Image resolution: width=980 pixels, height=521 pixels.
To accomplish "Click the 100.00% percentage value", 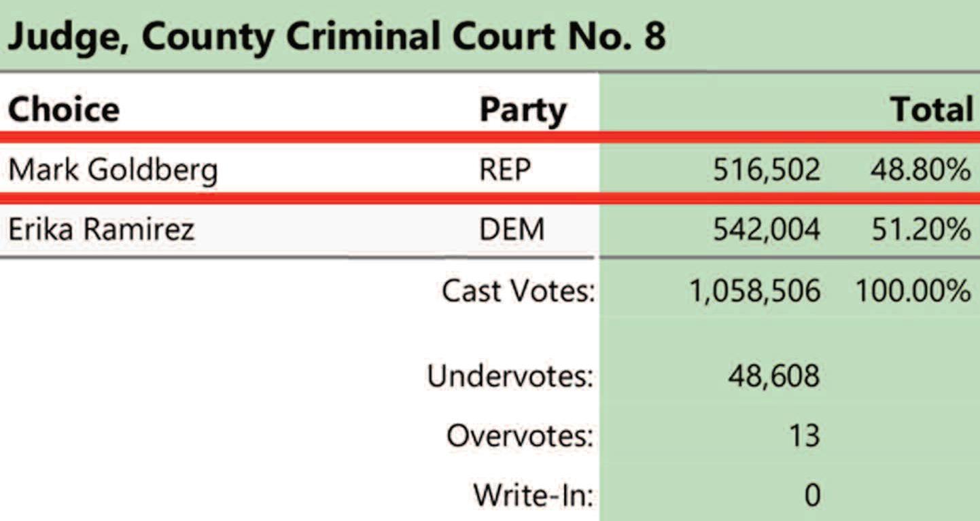I will [913, 291].
